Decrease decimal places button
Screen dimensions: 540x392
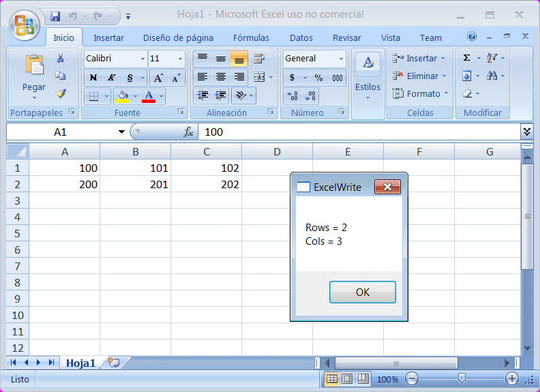[310, 95]
